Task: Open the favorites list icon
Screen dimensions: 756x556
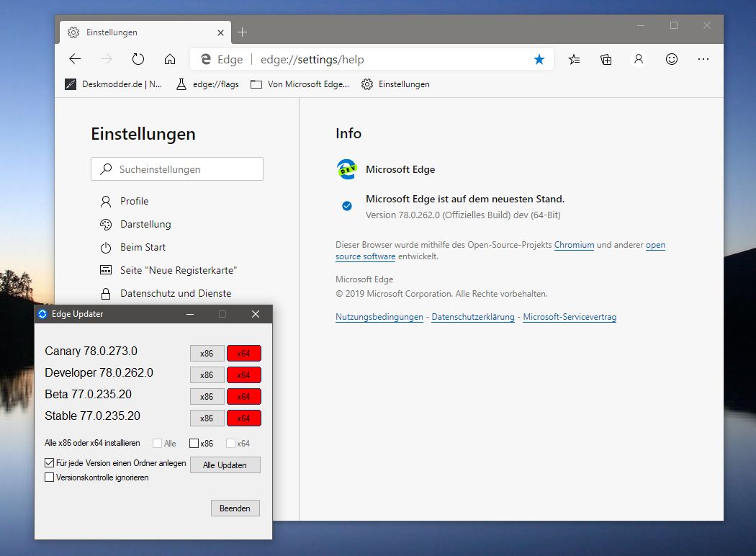Action: coord(574,59)
